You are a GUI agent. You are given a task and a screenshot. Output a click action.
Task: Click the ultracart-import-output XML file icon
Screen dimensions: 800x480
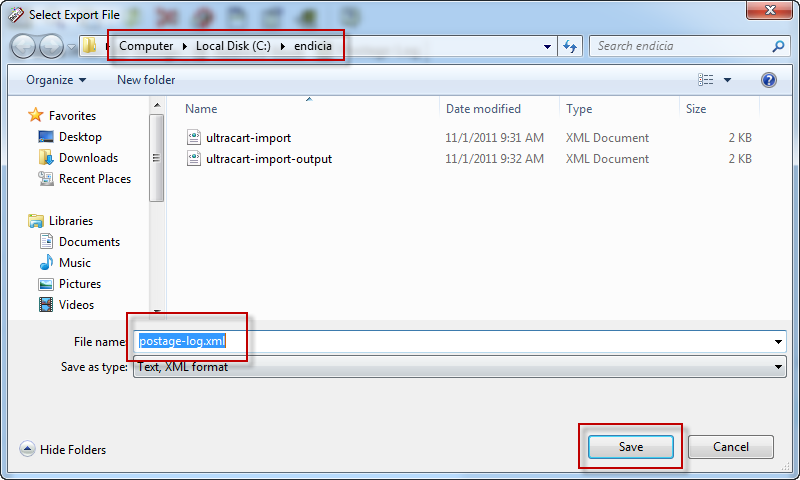coord(194,158)
